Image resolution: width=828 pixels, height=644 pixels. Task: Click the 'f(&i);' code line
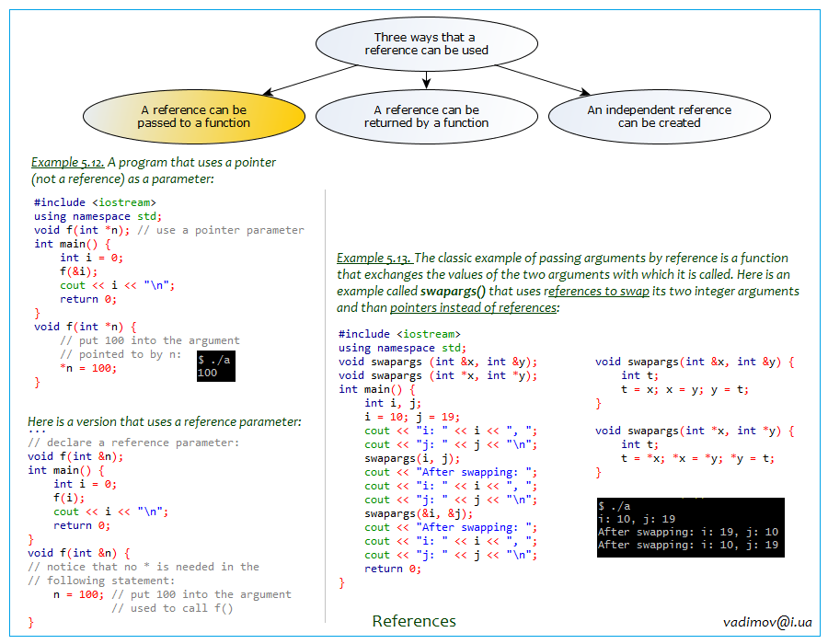click(x=79, y=271)
